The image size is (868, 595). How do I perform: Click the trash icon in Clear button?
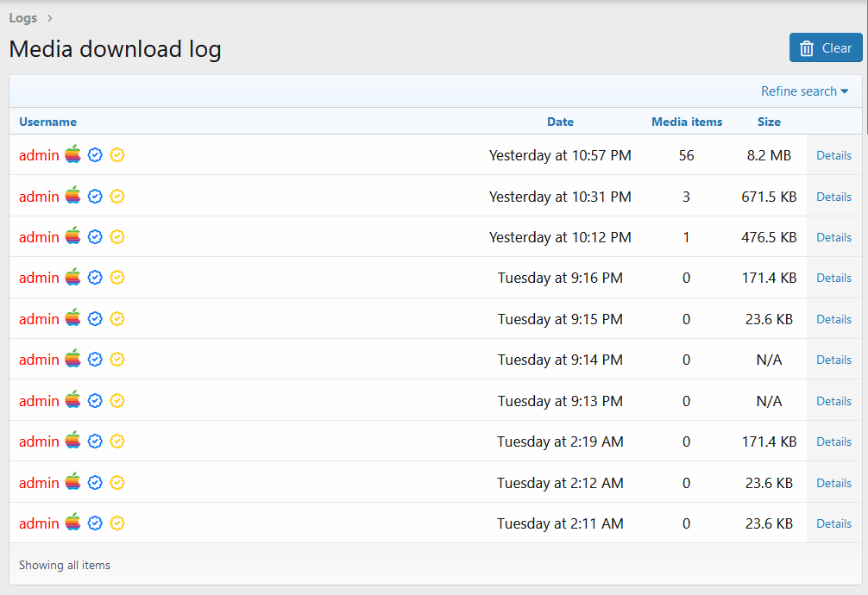coord(807,48)
